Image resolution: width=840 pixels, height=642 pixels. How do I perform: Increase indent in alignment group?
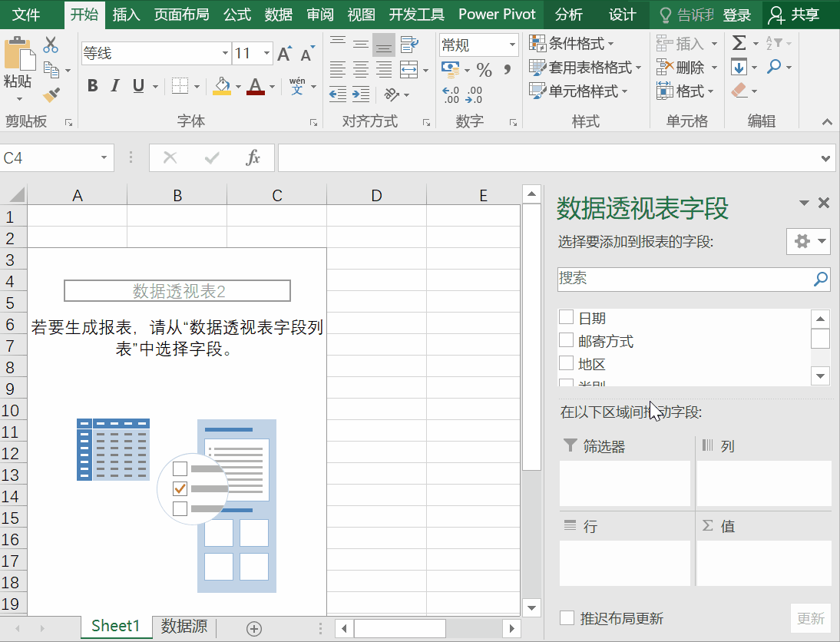(x=361, y=95)
